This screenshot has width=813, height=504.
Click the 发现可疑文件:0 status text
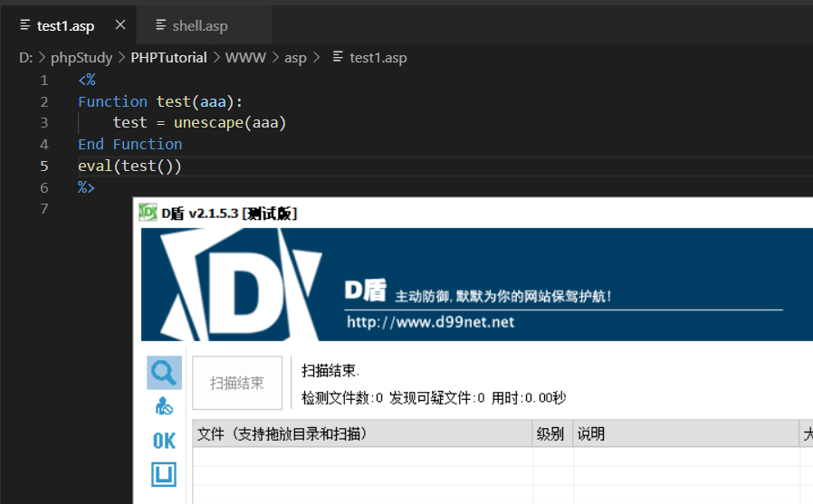(437, 398)
